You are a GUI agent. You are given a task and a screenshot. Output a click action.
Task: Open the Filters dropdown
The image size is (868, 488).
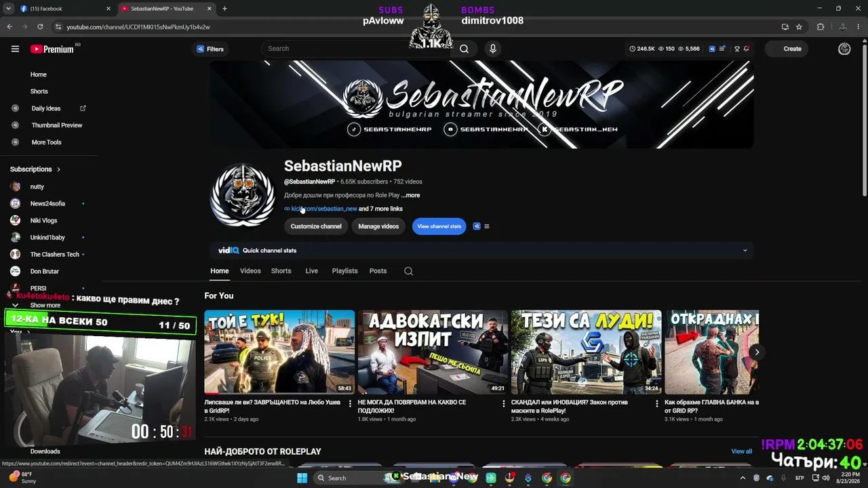pyautogui.click(x=210, y=49)
